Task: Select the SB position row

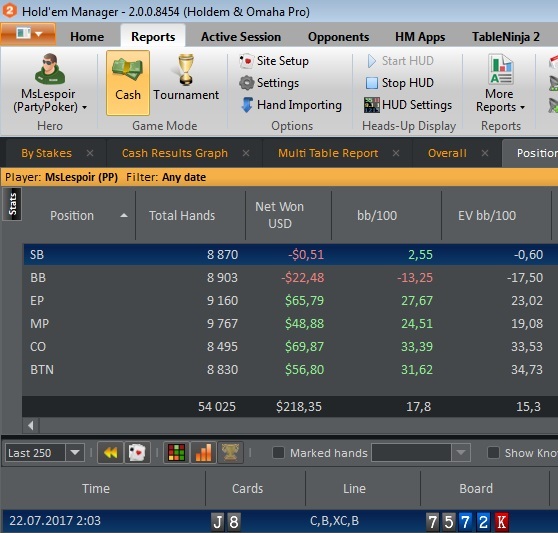Action: 291,254
